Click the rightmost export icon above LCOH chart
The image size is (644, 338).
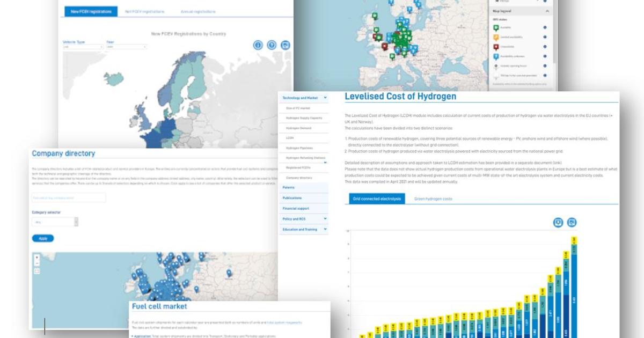click(x=572, y=222)
